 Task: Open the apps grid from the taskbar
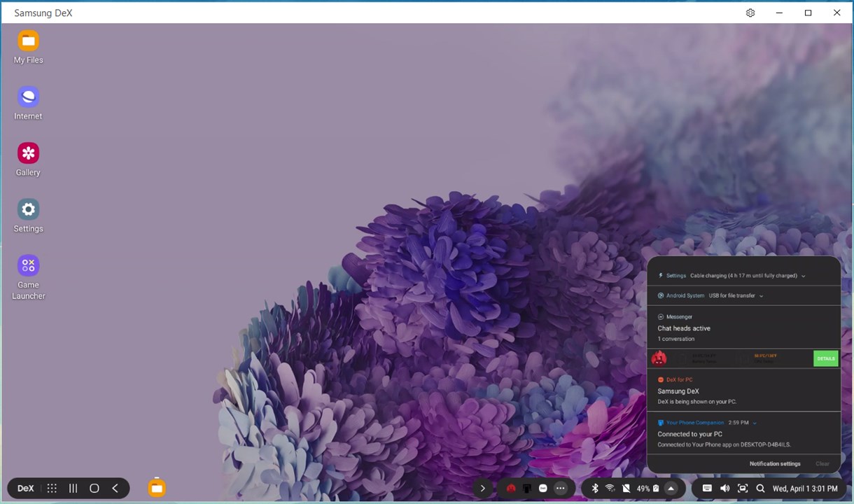(52, 489)
